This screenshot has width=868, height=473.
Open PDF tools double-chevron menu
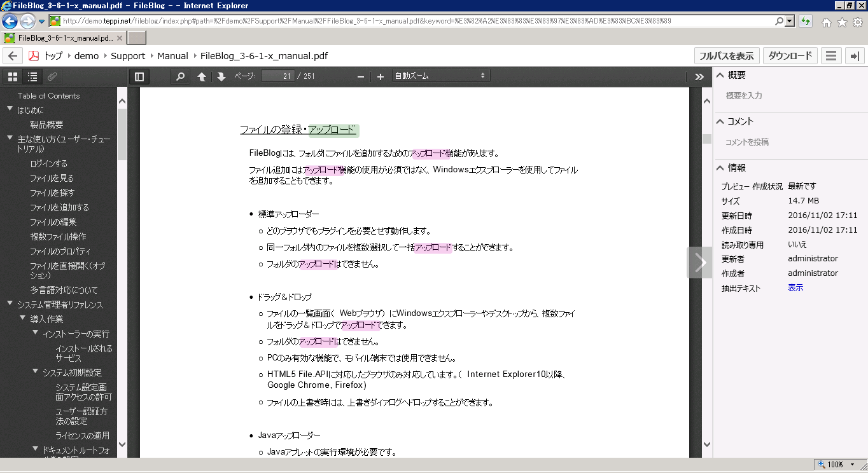(699, 77)
